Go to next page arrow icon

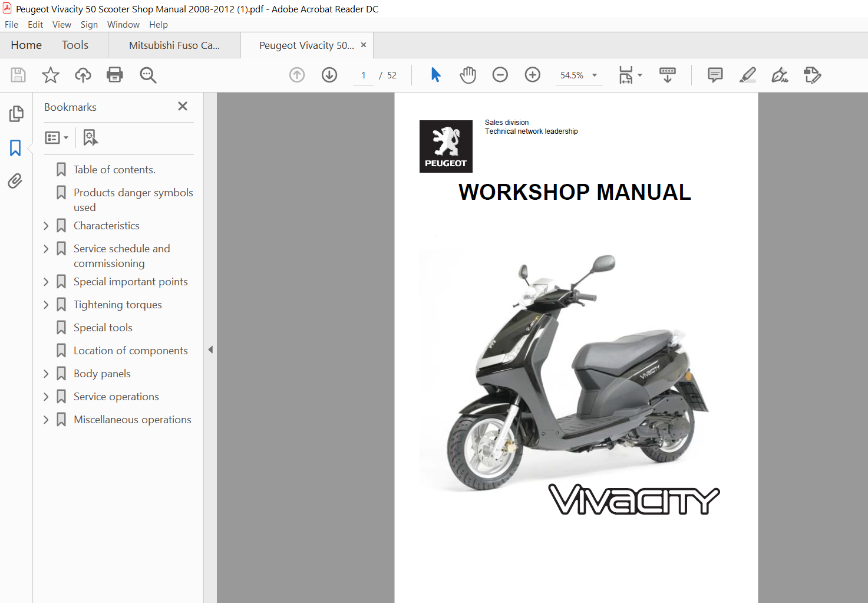pyautogui.click(x=329, y=75)
